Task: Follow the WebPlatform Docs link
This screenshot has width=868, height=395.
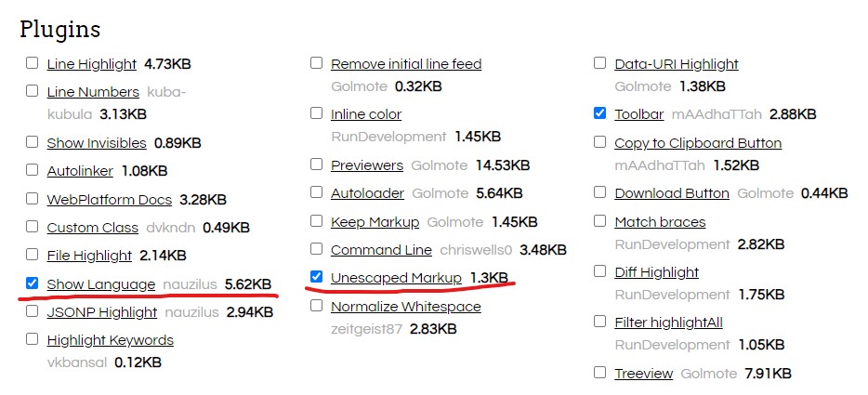Action: (109, 200)
